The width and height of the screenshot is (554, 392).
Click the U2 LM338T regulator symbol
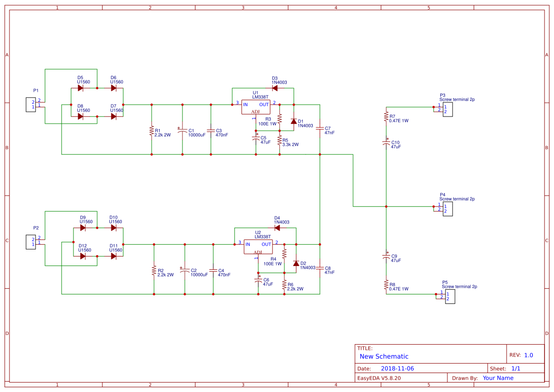point(258,246)
